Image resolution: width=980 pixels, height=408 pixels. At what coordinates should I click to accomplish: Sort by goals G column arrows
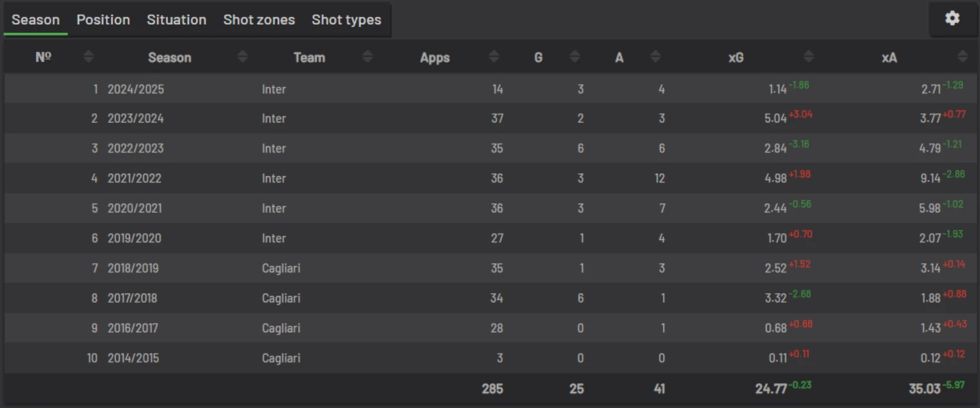click(x=575, y=57)
